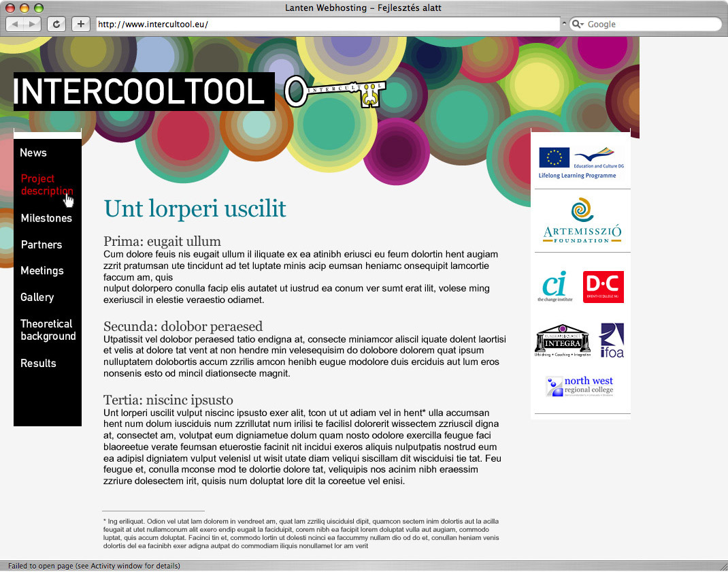This screenshot has width=728, height=572.
Task: Expand the Google search engine dropdown
Action: pos(578,25)
